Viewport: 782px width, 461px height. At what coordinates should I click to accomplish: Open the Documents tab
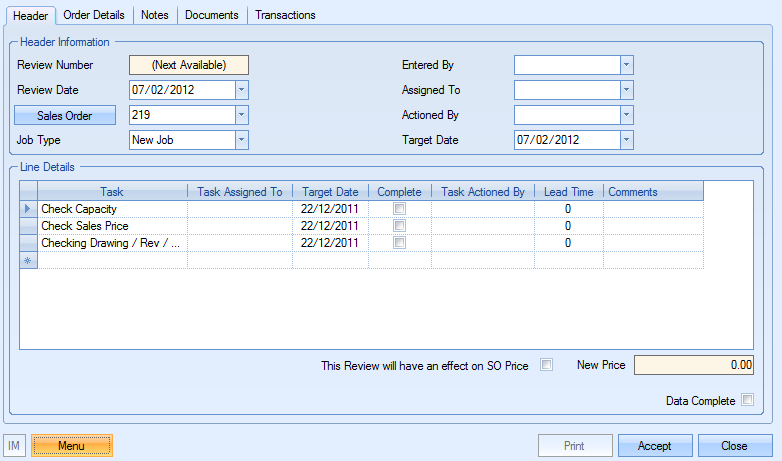tap(212, 15)
